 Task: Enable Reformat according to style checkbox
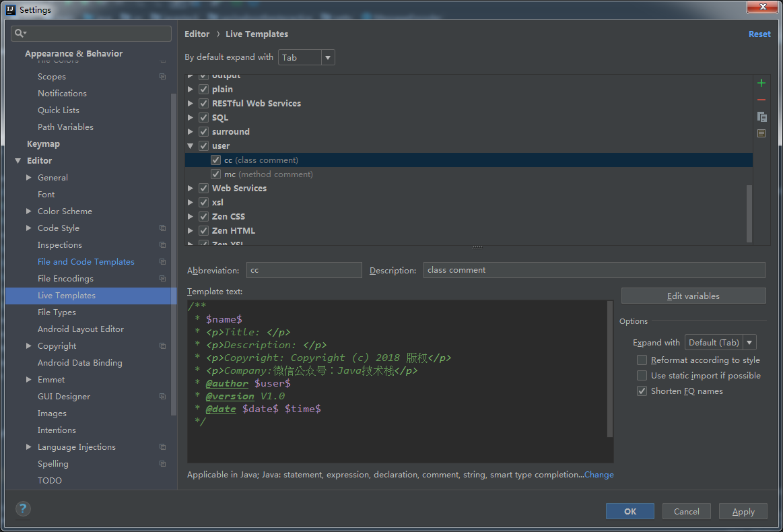pyautogui.click(x=642, y=360)
